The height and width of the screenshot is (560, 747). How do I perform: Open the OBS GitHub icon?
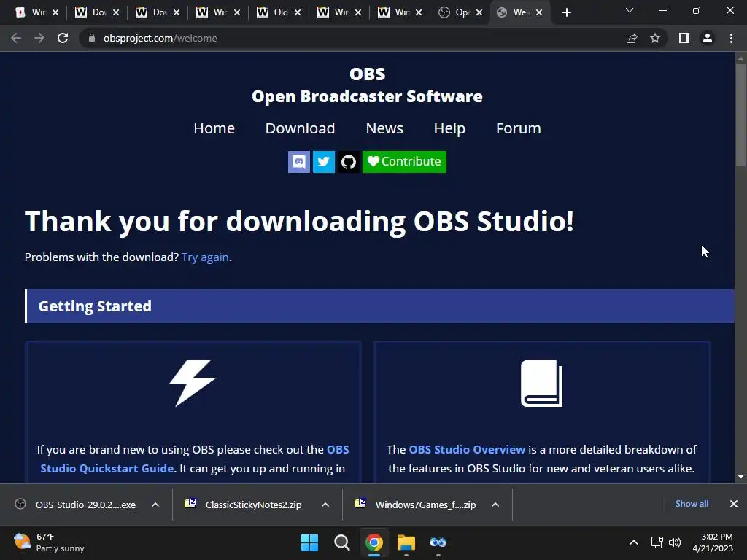pos(348,162)
